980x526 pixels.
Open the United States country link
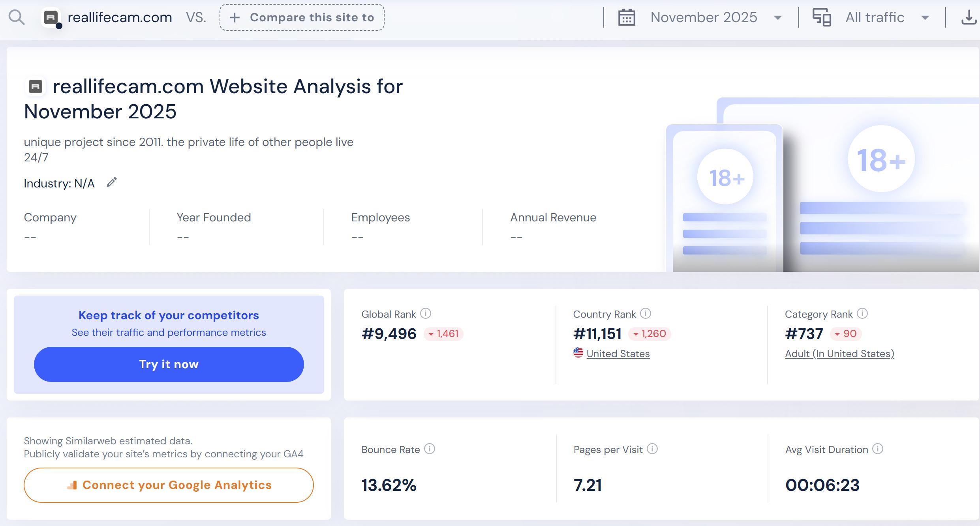[618, 354]
